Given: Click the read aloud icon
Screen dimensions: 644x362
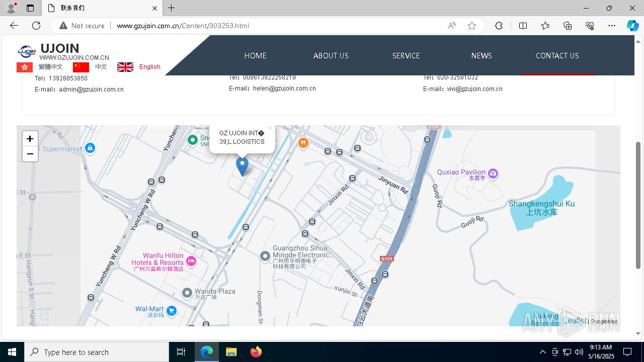Looking at the screenshot, I should [452, 26].
